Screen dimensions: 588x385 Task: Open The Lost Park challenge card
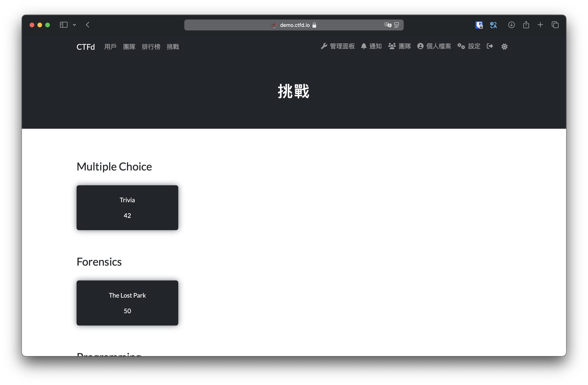127,303
